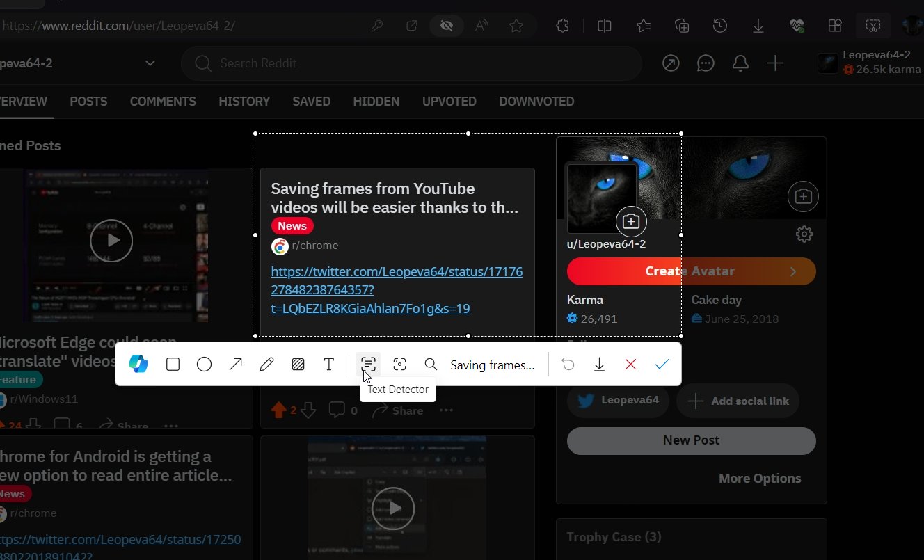Downvote the Saving frames post
This screenshot has height=560, width=924.
tap(308, 410)
